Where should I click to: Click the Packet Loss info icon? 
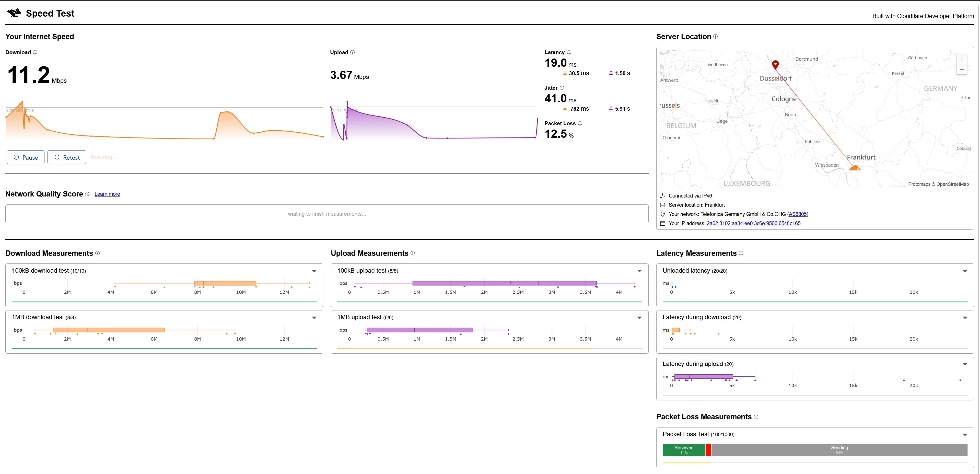point(580,123)
